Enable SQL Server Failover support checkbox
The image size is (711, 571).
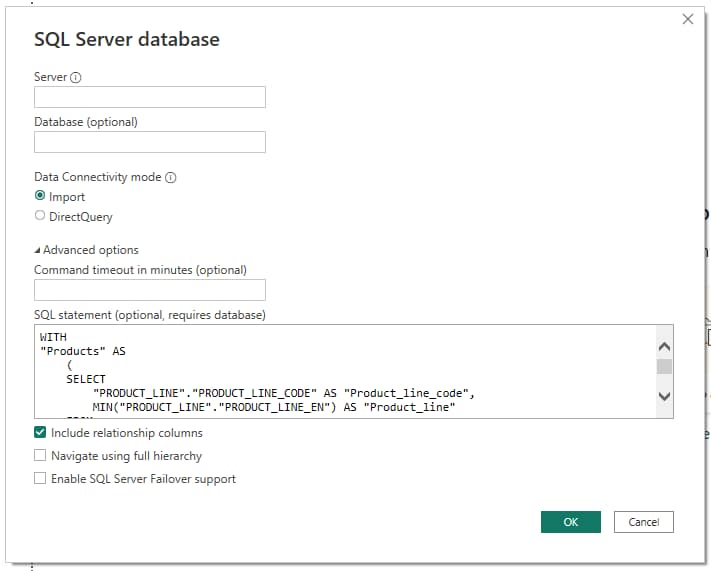click(x=40, y=479)
